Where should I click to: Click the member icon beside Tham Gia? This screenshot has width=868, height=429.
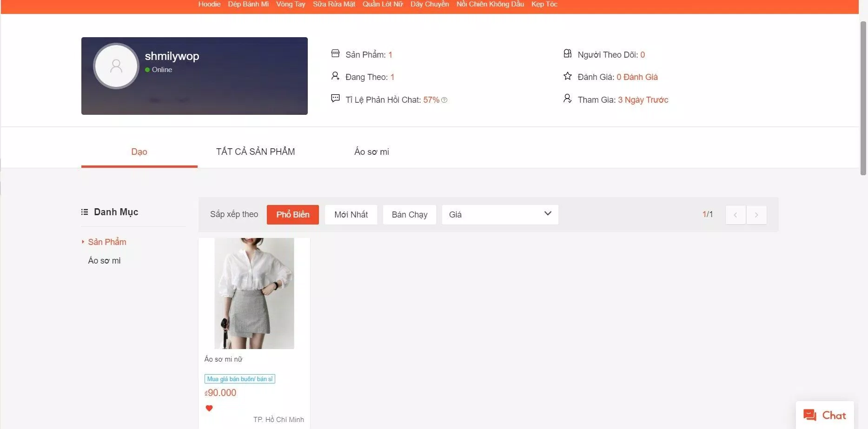[x=567, y=98]
